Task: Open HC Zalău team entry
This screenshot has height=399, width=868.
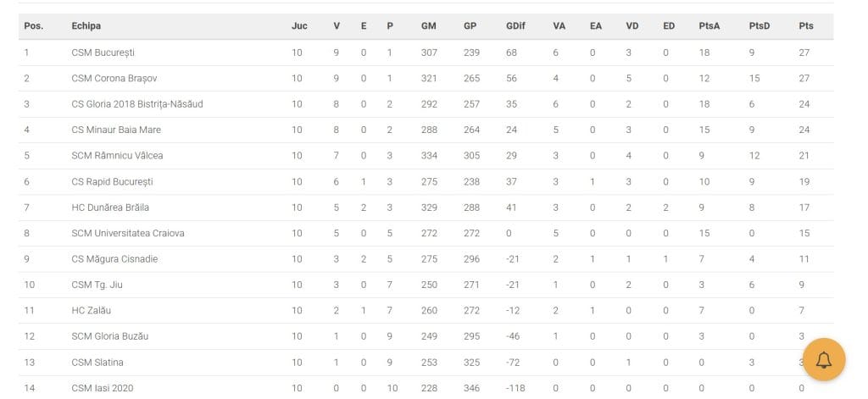Action: click(92, 310)
